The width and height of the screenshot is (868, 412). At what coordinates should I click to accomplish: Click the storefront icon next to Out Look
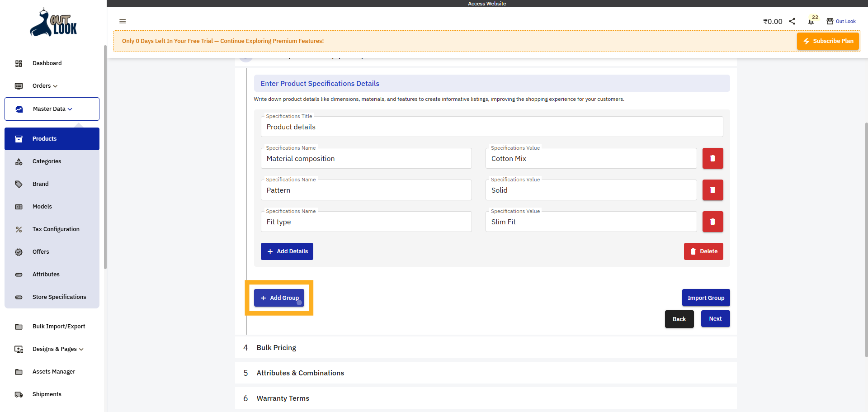tap(830, 21)
